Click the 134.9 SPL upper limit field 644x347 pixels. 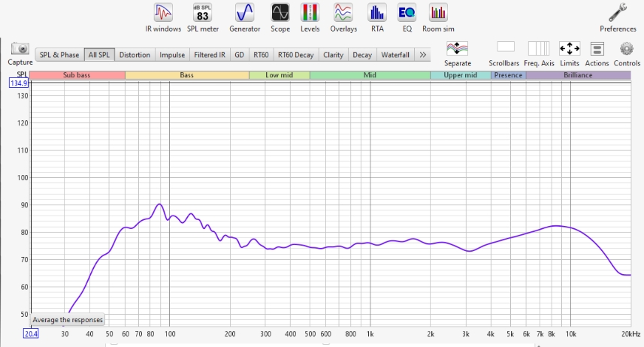click(x=18, y=83)
